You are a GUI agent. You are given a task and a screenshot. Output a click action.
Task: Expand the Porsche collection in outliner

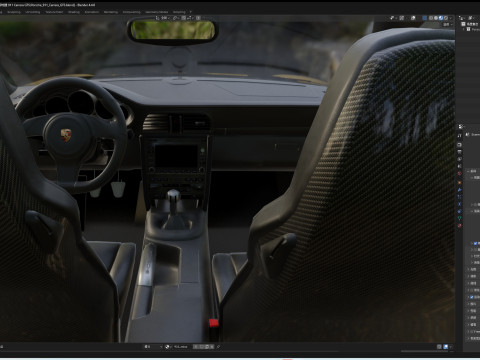coord(464,29)
